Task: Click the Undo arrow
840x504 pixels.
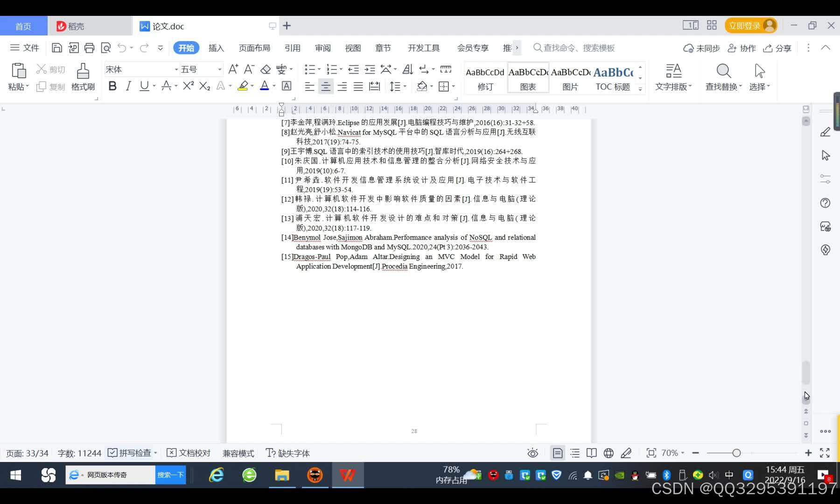Action: (x=122, y=48)
